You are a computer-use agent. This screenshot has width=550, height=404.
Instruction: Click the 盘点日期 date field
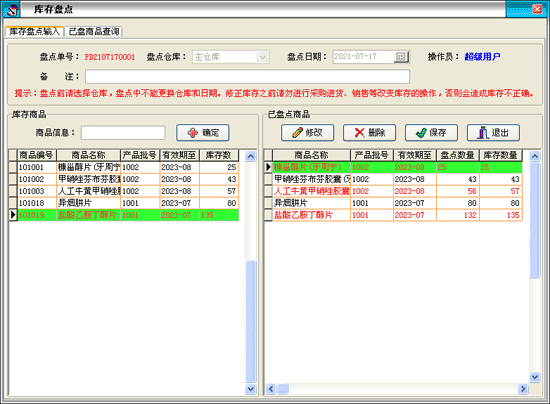coord(363,56)
